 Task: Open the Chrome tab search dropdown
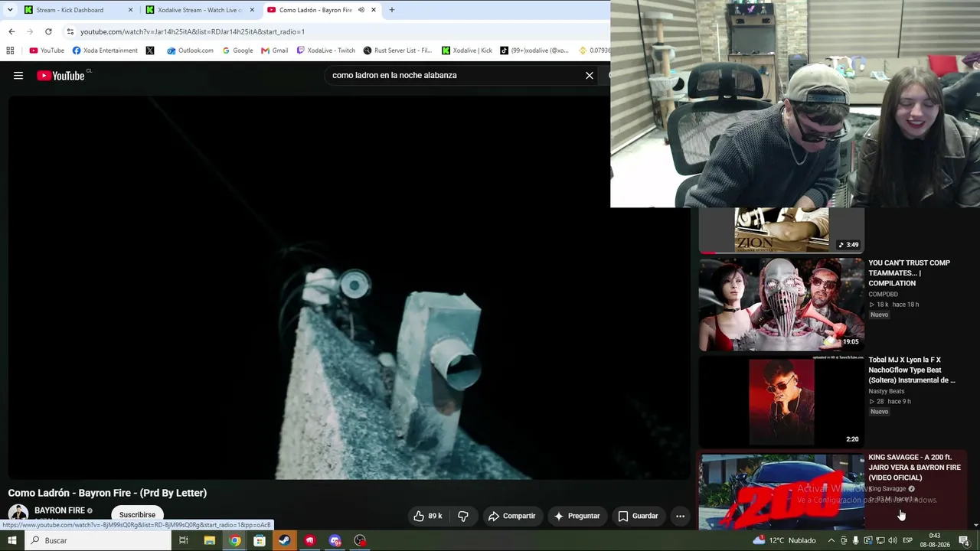coord(10,10)
